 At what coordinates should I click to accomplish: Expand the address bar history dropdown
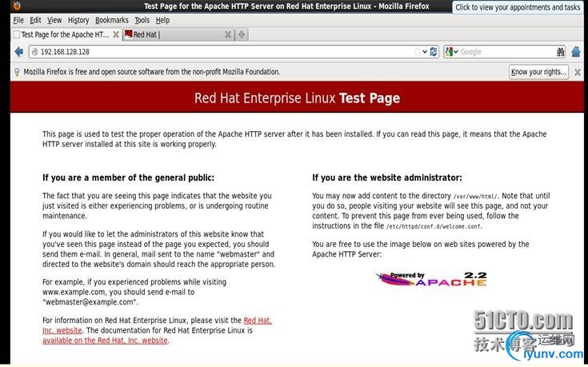click(425, 52)
